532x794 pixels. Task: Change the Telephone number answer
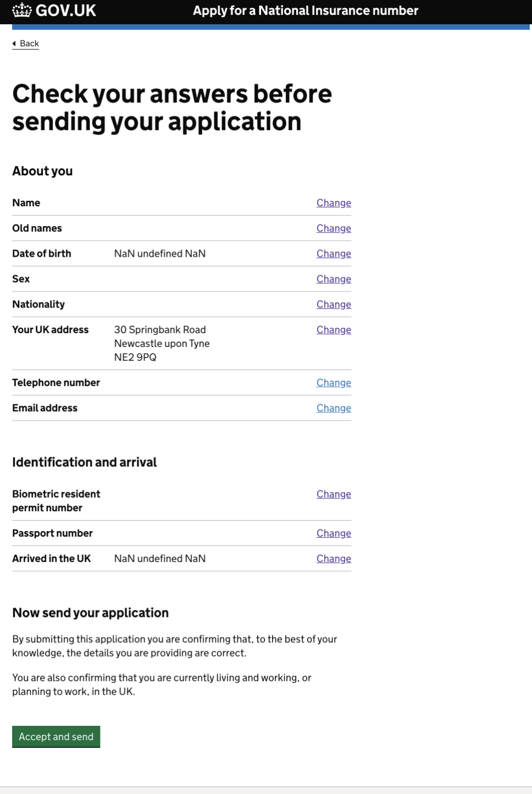[334, 382]
